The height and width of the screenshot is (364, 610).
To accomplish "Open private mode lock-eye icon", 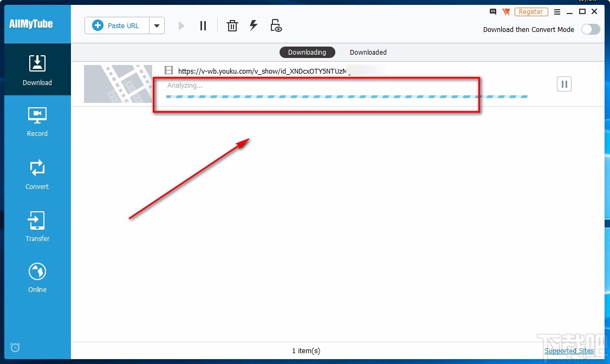I will [276, 25].
